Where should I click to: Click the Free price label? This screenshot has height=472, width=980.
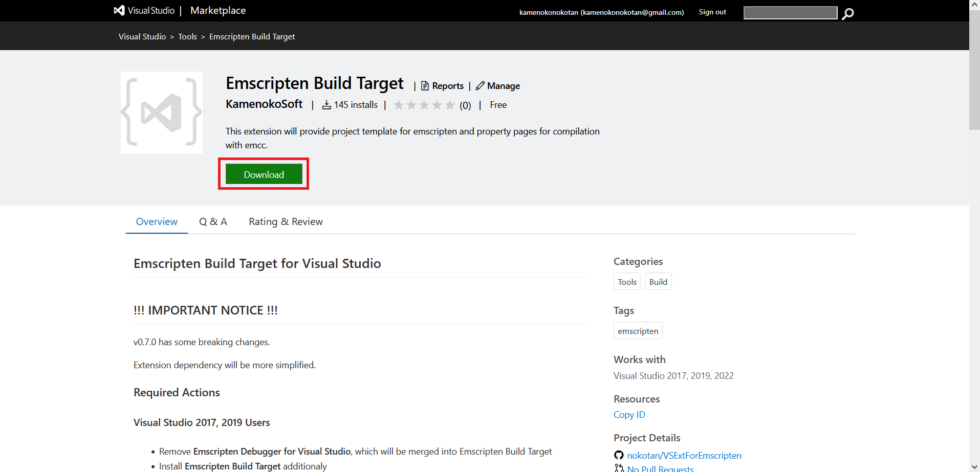pyautogui.click(x=498, y=105)
